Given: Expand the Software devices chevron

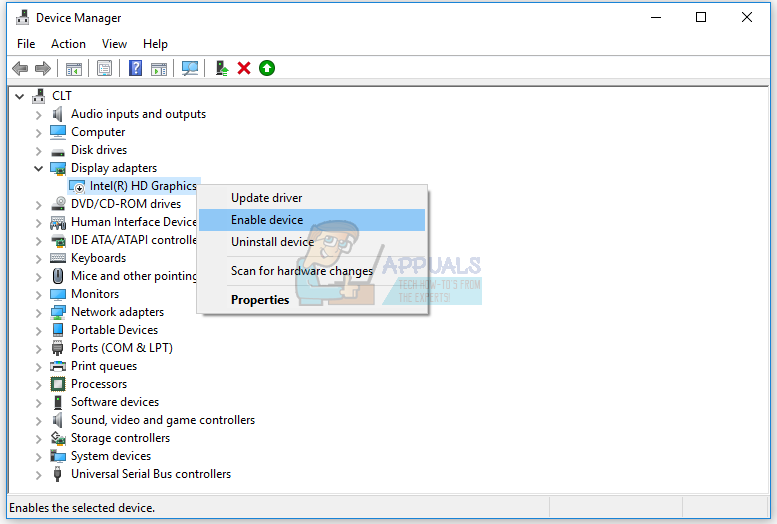Looking at the screenshot, I should (x=39, y=403).
